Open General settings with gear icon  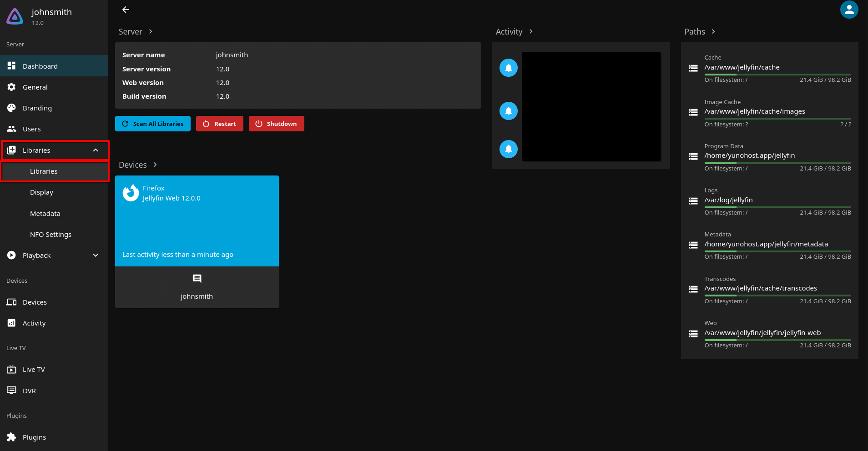(x=11, y=87)
